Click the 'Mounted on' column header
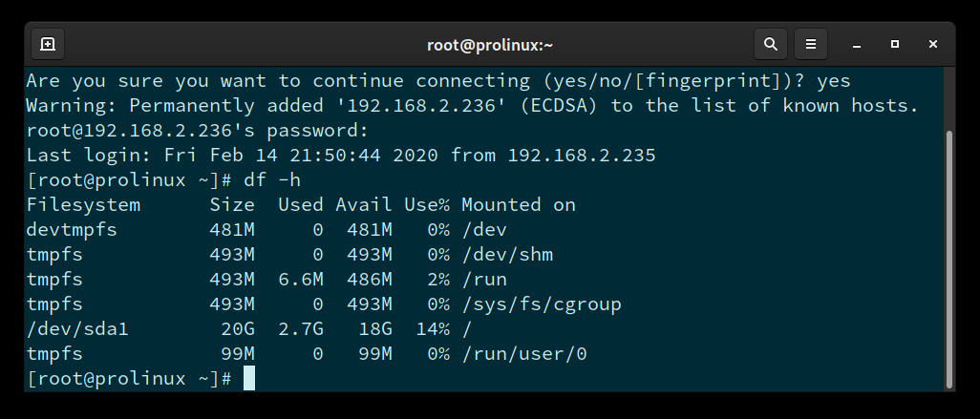980x419 pixels. click(x=519, y=204)
